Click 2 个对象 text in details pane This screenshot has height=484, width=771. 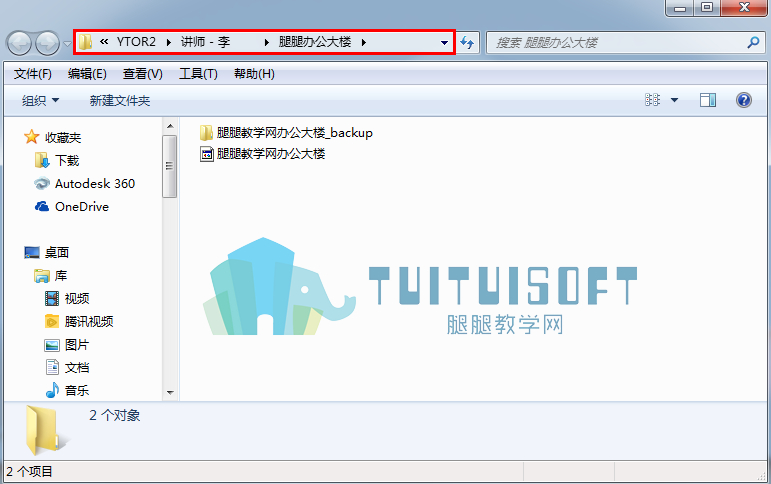tap(115, 416)
